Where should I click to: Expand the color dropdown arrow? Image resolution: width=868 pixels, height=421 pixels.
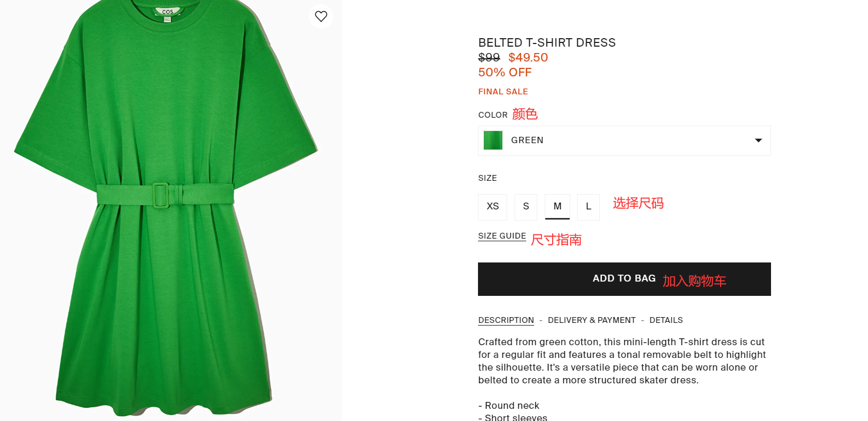[758, 141]
